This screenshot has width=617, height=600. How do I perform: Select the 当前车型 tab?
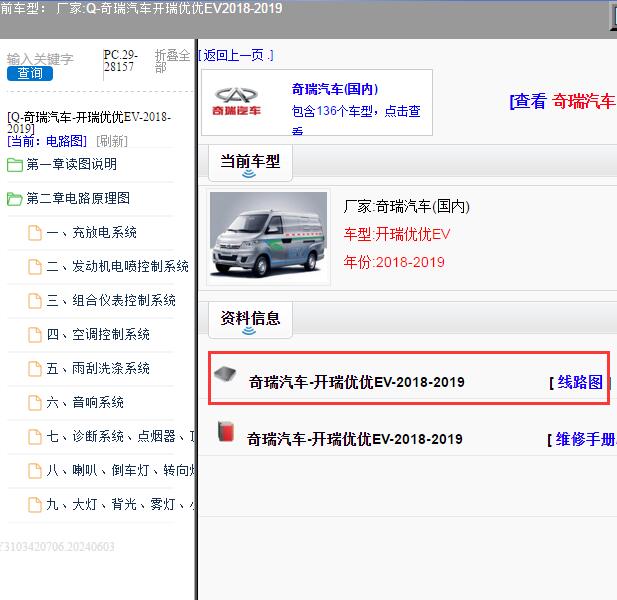point(250,163)
